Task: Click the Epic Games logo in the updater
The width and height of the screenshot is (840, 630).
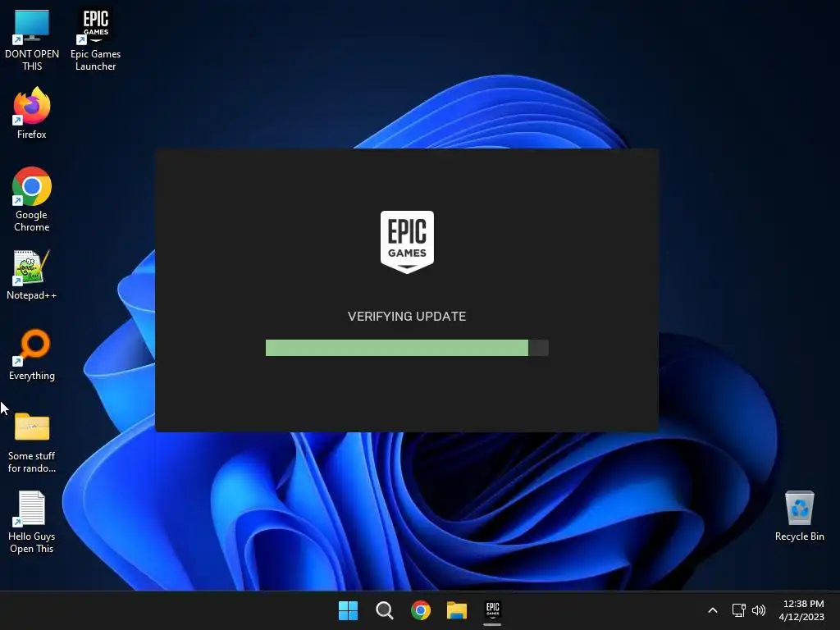Action: (x=407, y=242)
